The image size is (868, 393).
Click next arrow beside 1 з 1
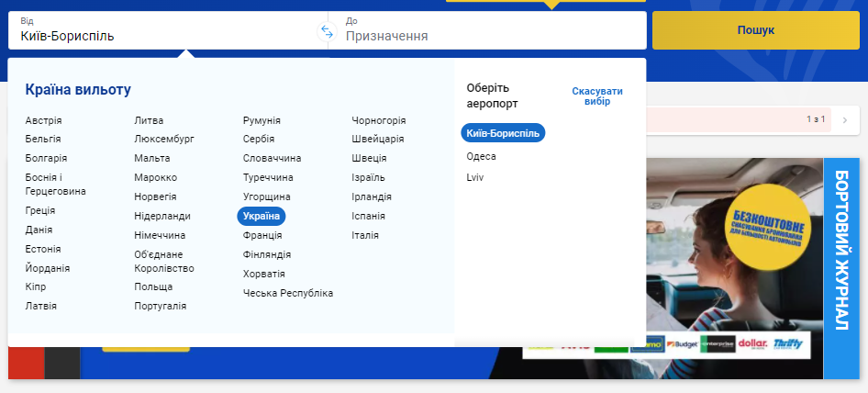tap(845, 119)
